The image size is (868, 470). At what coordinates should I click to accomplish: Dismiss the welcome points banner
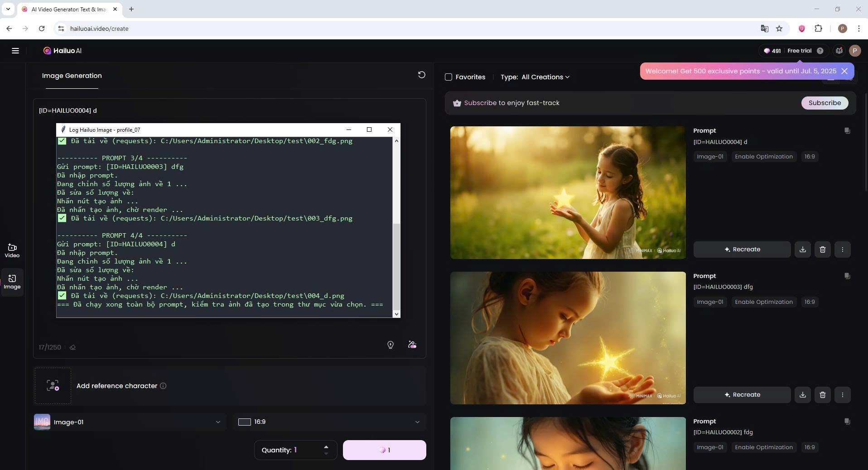pyautogui.click(x=844, y=71)
